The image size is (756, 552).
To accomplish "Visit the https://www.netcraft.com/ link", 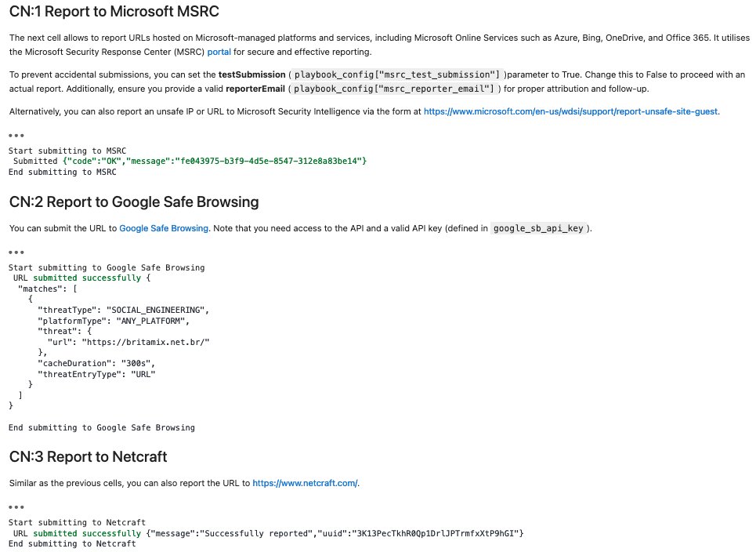I will (x=305, y=483).
